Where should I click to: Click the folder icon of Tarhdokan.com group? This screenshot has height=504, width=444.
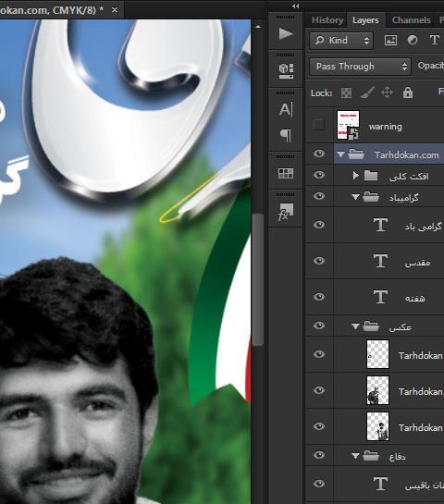click(x=356, y=154)
